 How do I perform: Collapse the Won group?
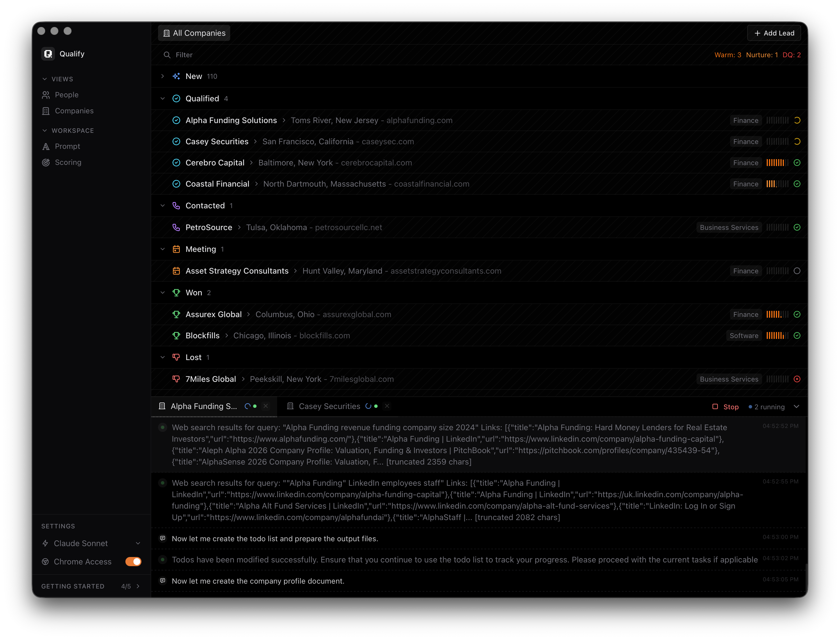point(163,293)
